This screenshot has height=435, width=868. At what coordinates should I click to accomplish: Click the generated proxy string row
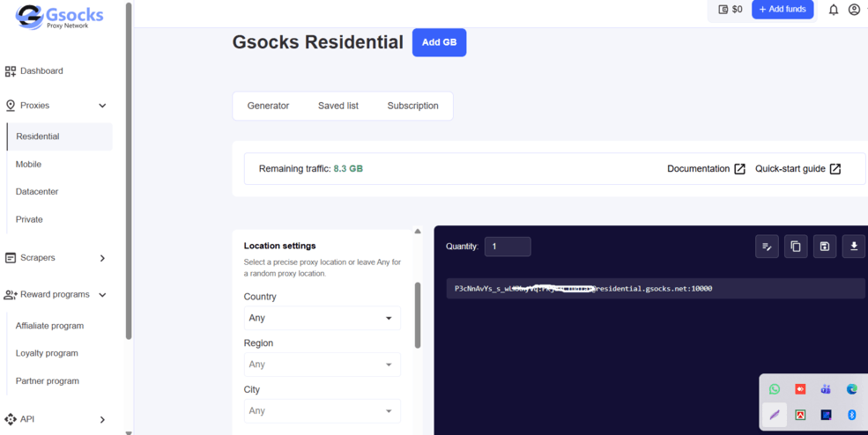[x=656, y=288]
